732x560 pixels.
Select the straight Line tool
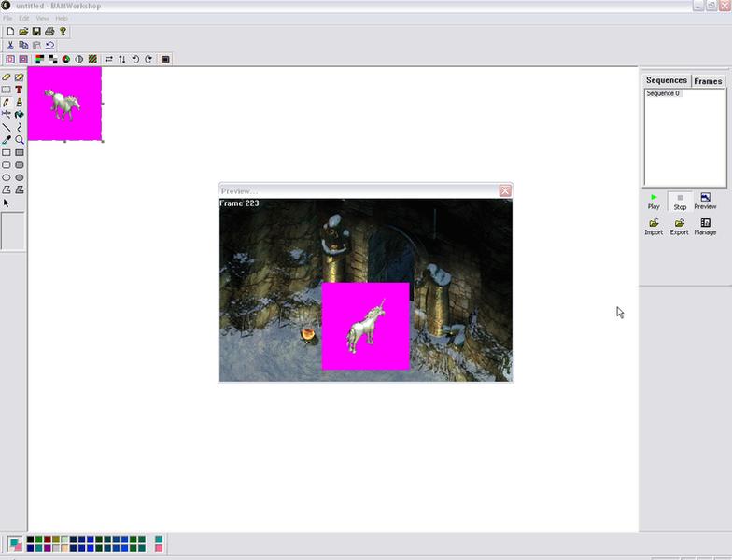pyautogui.click(x=6, y=127)
